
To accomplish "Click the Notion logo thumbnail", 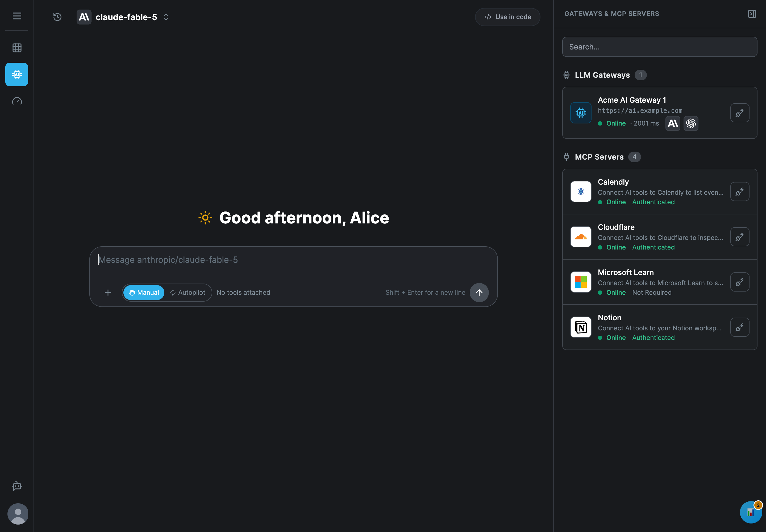I will point(580,327).
